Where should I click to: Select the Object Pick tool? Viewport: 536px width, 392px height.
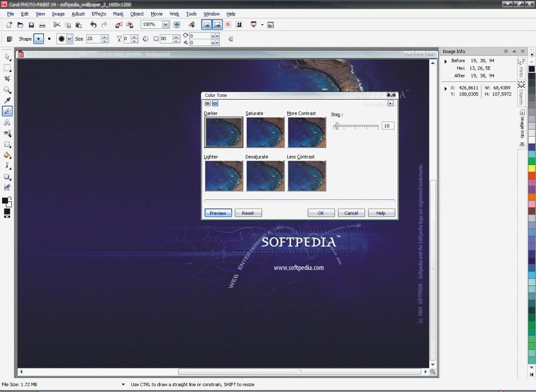point(7,57)
